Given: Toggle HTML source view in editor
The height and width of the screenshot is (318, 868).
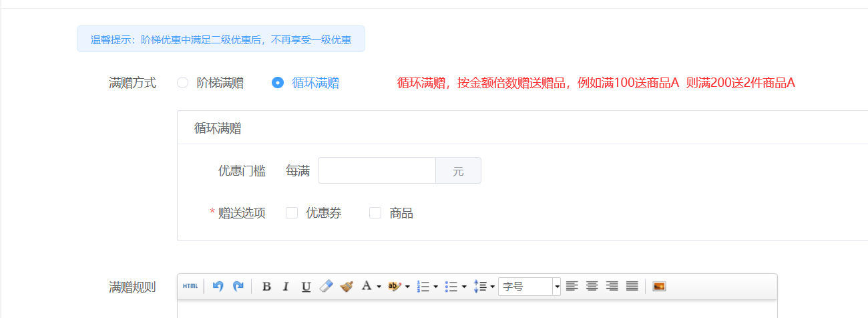Looking at the screenshot, I should [x=190, y=287].
